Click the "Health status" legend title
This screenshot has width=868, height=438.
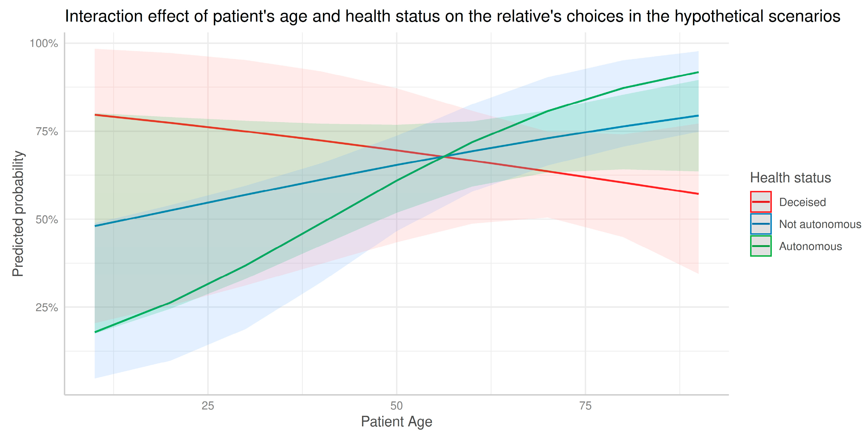(x=790, y=178)
